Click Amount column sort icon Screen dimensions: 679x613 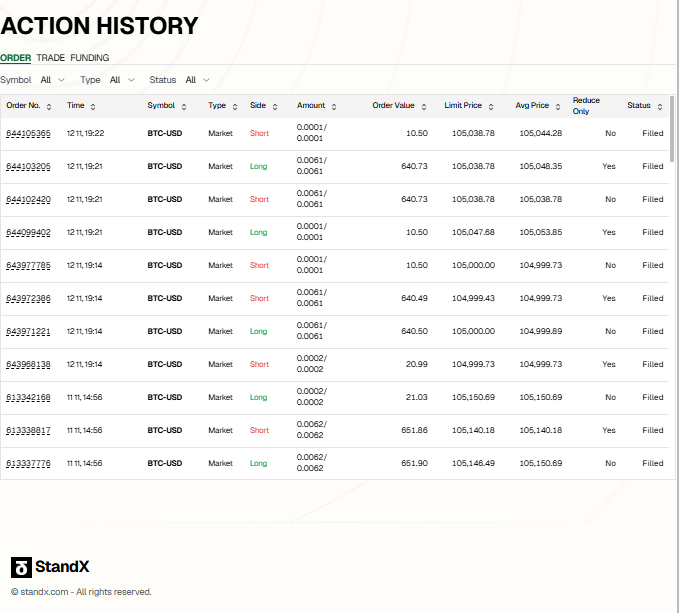(x=334, y=106)
